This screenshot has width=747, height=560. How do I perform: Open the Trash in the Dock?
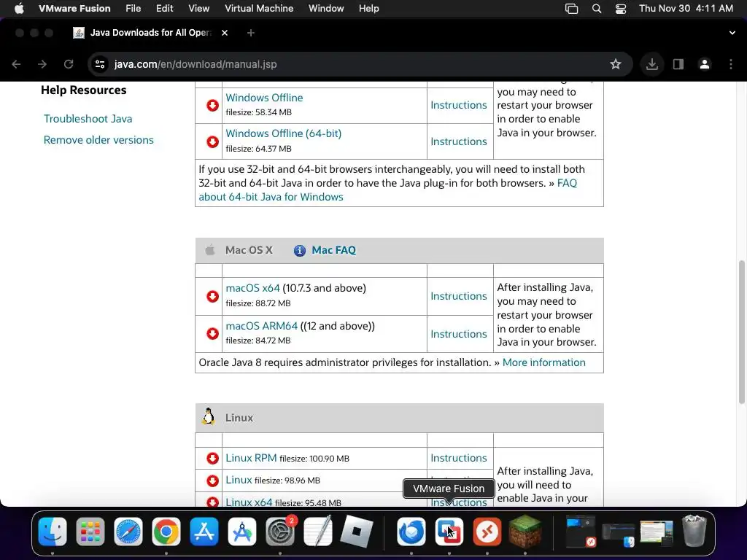[x=694, y=531]
